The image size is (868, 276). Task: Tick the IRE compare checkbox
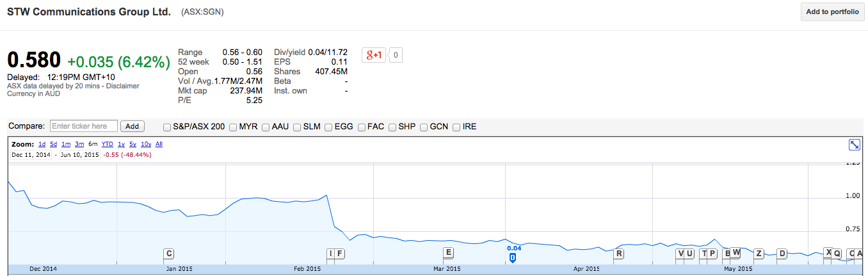coord(456,127)
